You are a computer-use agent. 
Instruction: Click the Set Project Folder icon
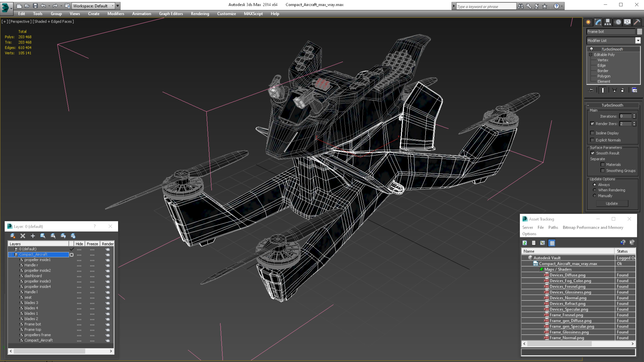tap(67, 6)
